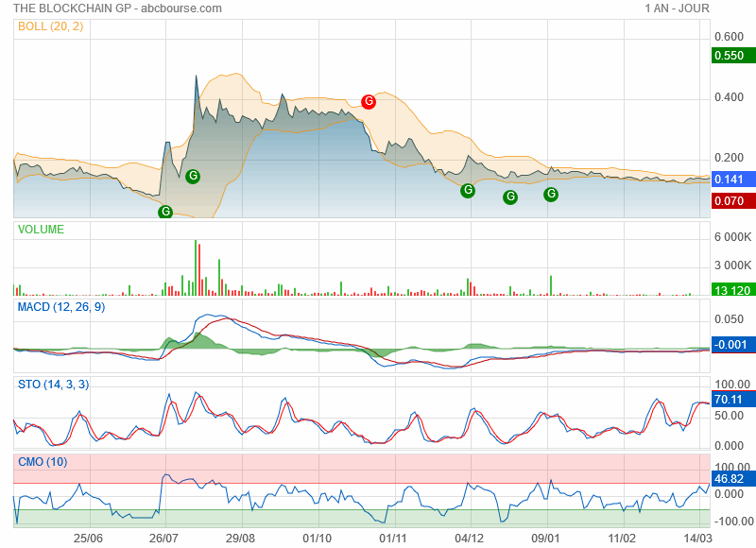Screen dimensions: 756x548
Task: Click the 1 AN - JOUR period label
Action: (678, 9)
